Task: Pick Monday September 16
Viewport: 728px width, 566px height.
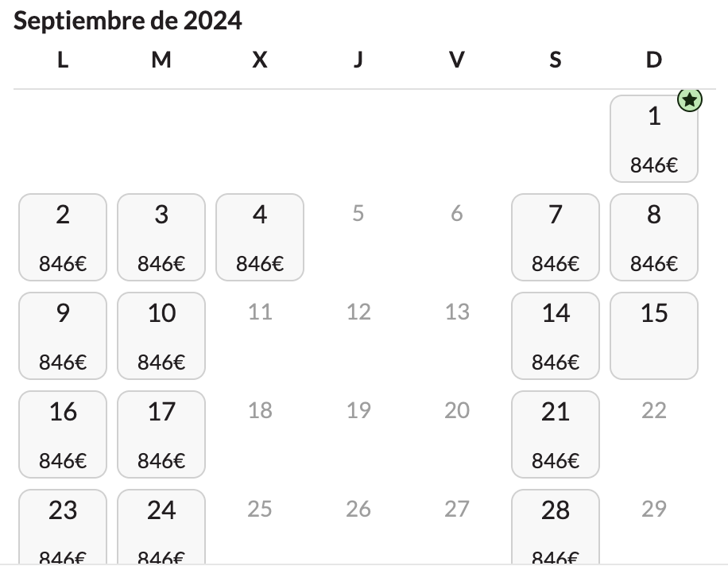Action: [63, 434]
